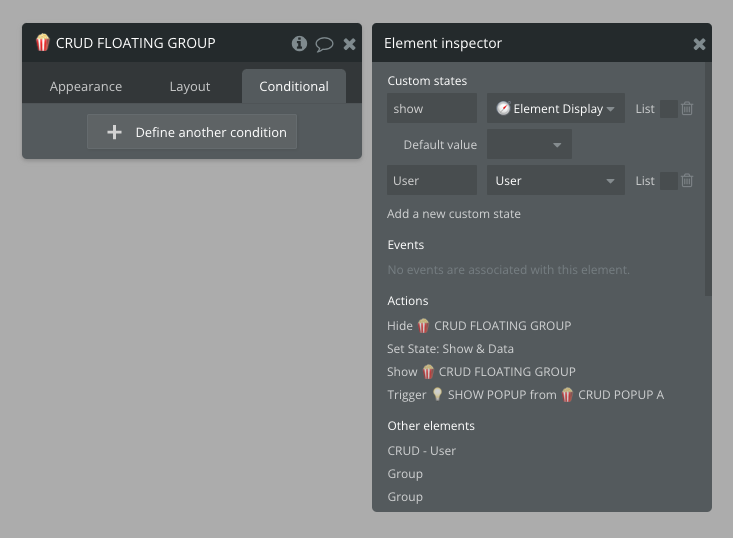Open the User type dropdown

tap(555, 181)
